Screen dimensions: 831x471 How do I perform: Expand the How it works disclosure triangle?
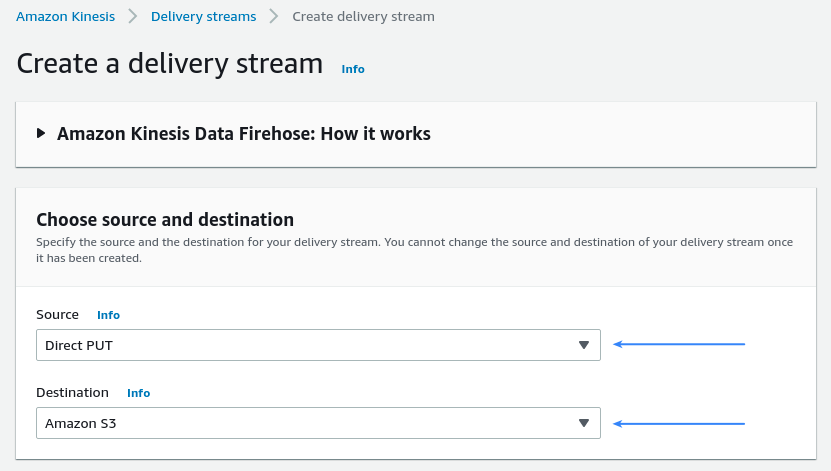(x=41, y=133)
